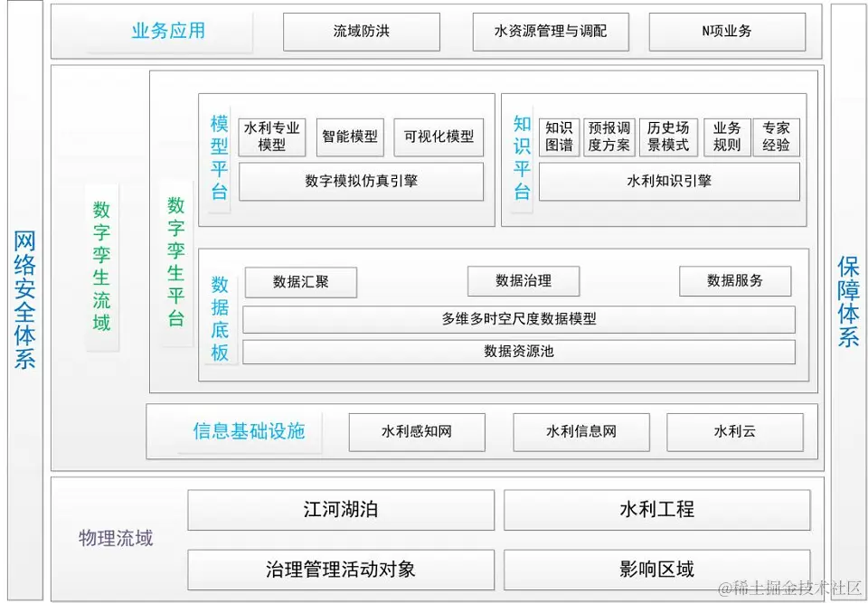868x603 pixels.
Task: Open the N项业务 block
Action: (x=726, y=31)
